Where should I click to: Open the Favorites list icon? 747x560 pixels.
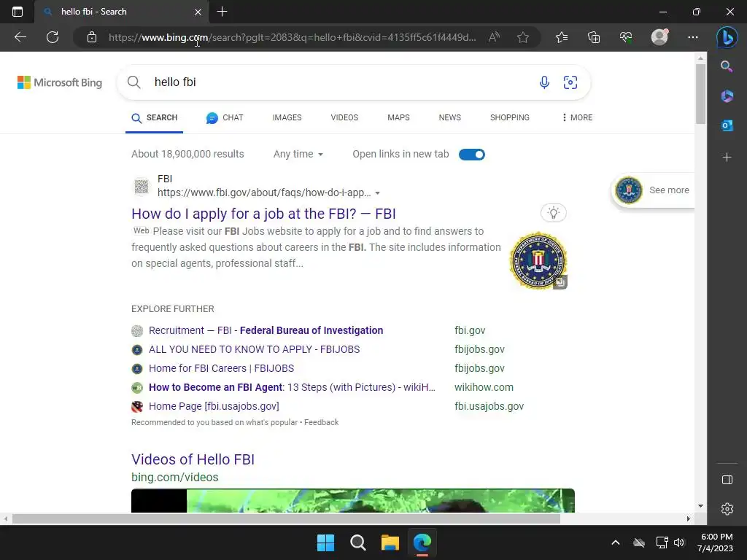click(562, 37)
